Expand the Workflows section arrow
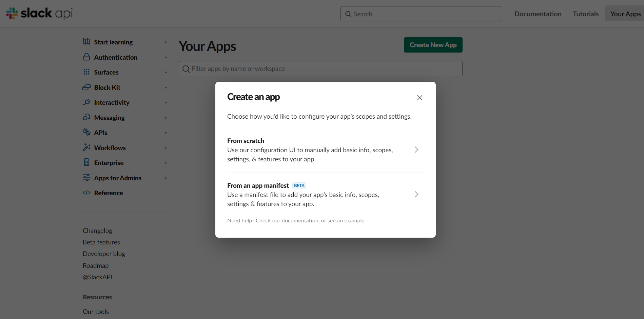The height and width of the screenshot is (319, 644). click(x=166, y=148)
